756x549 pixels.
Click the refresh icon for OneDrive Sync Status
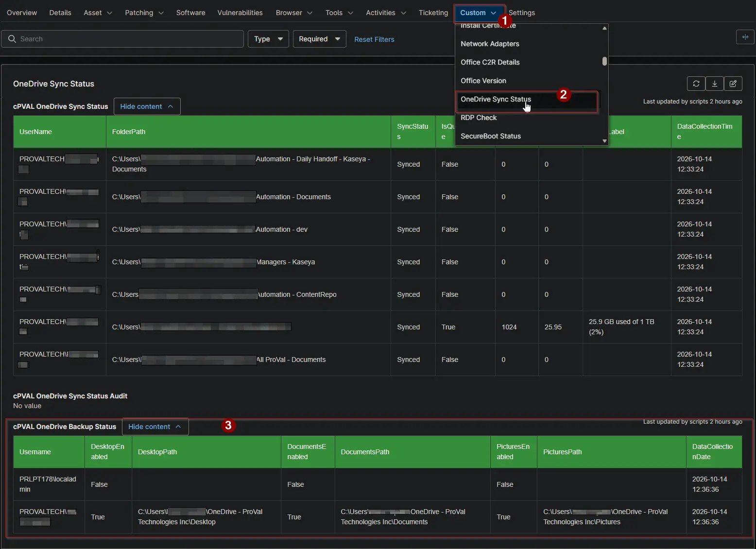(x=696, y=84)
